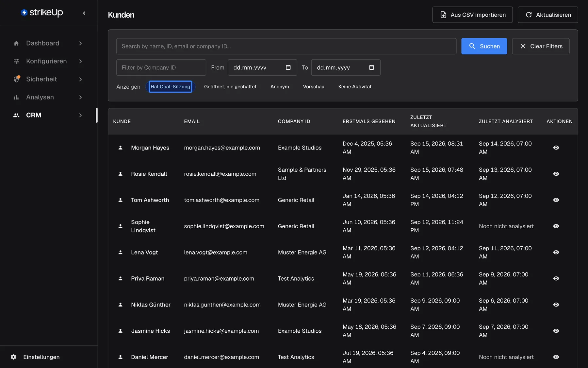Expand the Dashboard menu chevron

[80, 43]
